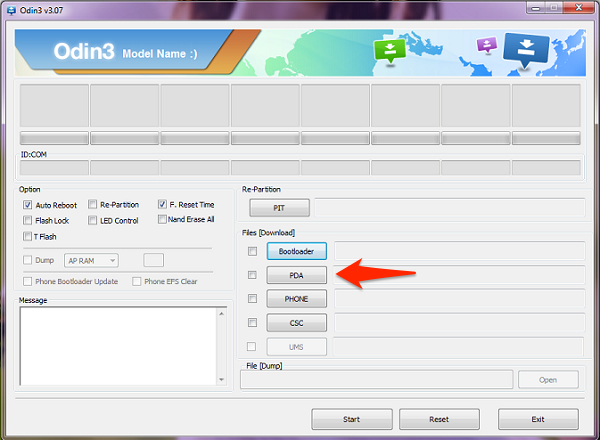
Task: Close the Odin3 window
Action: click(579, 8)
